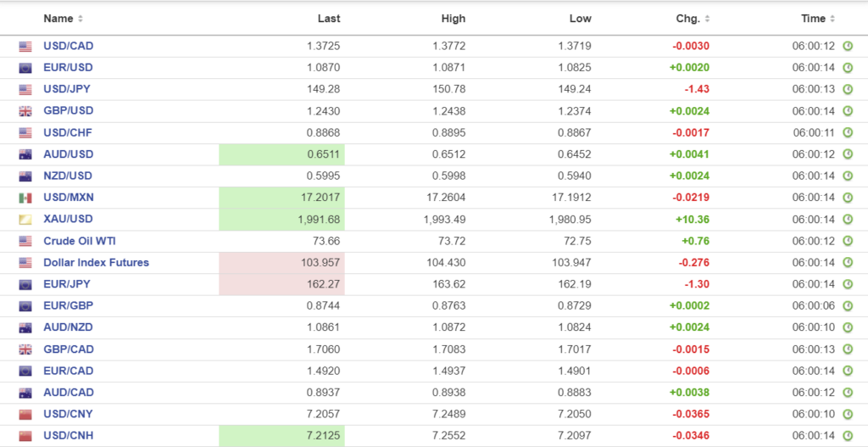
Task: Click the US flag icon beside USD/CAD
Action: point(25,47)
